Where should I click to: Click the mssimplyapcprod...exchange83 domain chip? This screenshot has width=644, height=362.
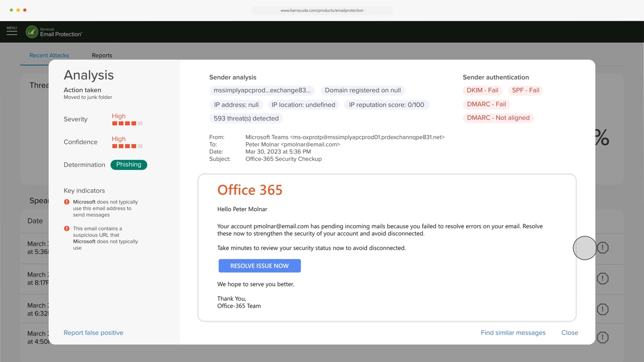pyautogui.click(x=262, y=90)
